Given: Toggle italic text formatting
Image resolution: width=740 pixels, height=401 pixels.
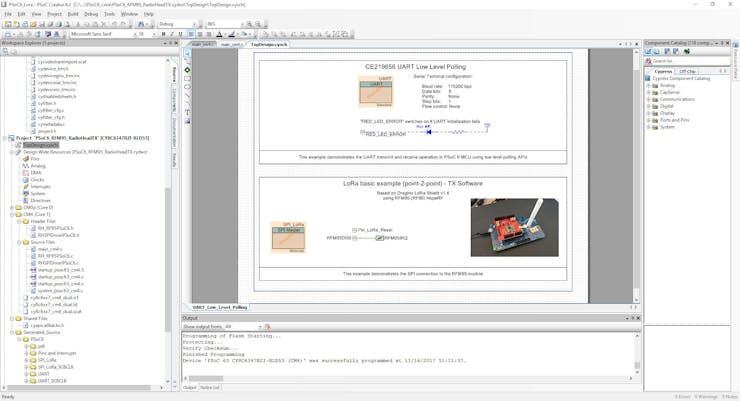Looking at the screenshot, I should coord(172,34).
